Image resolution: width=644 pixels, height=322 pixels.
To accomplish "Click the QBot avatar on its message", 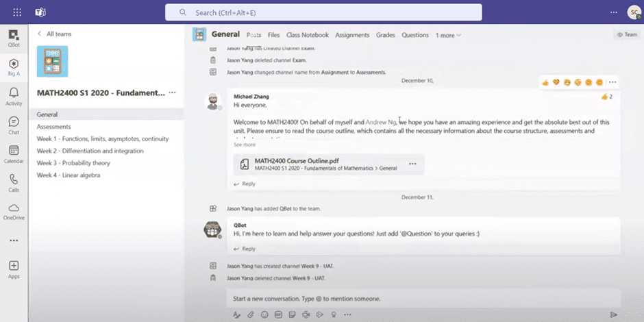I will (x=213, y=230).
